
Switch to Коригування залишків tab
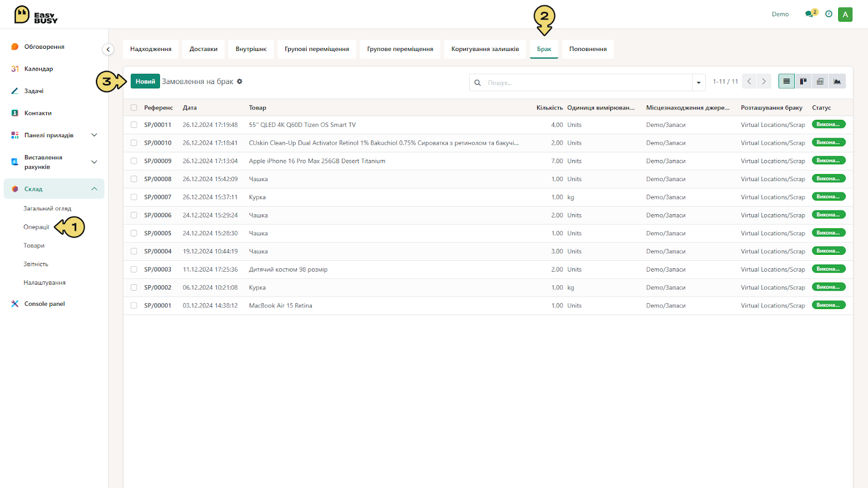coord(485,49)
